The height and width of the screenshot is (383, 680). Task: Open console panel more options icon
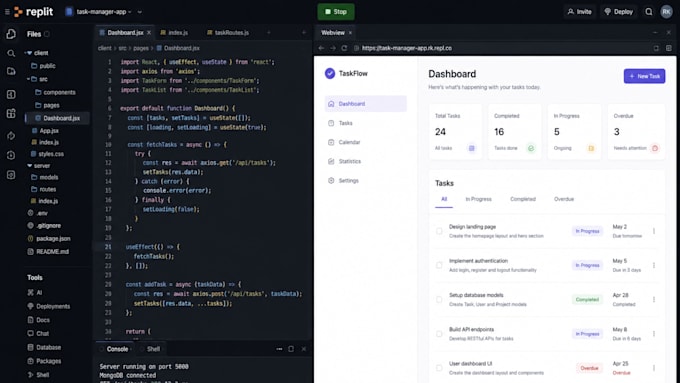pos(279,349)
